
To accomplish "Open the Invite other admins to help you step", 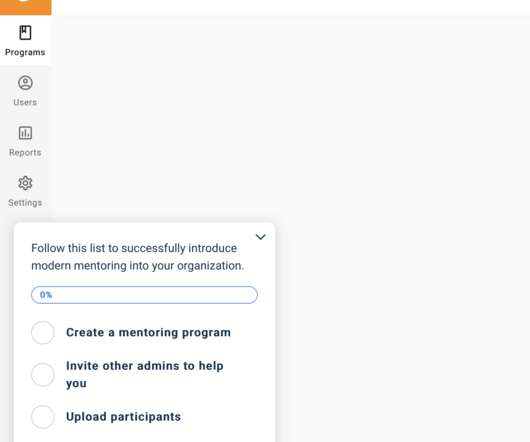I will 145,374.
